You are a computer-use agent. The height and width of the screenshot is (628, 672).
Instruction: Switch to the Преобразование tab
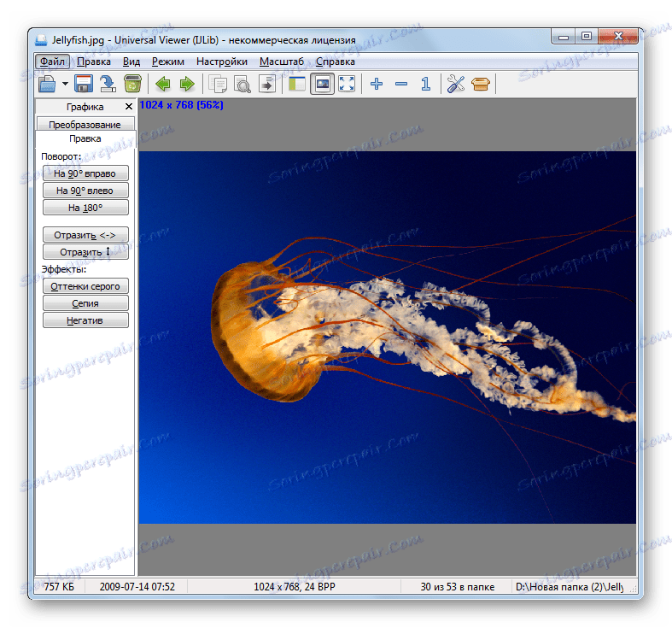[85, 125]
